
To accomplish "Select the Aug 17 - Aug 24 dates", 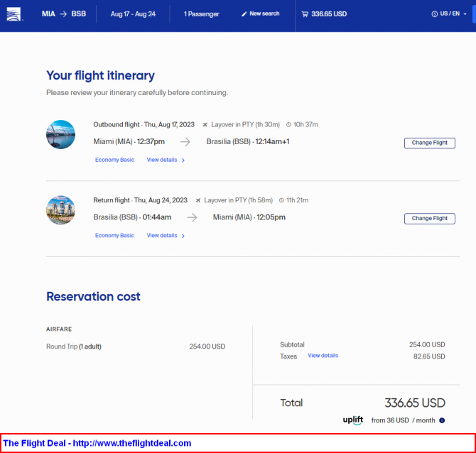I will pos(133,14).
